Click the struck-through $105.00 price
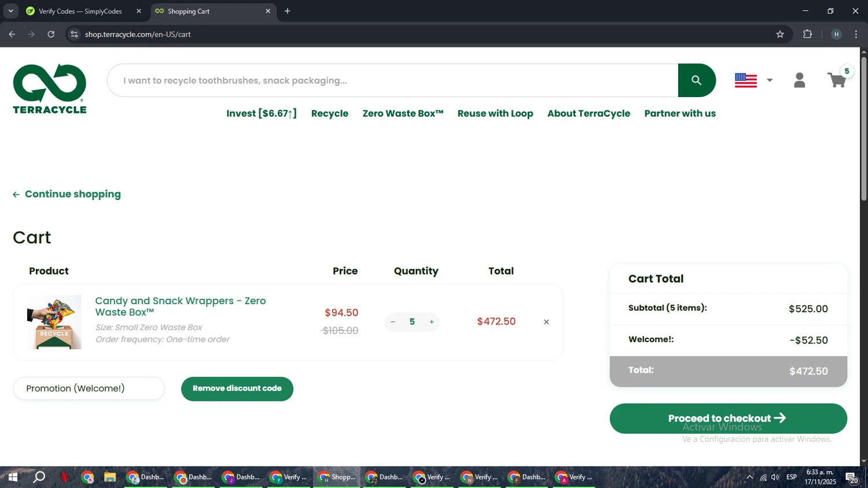Viewport: 868px width, 488px height. tap(340, 331)
